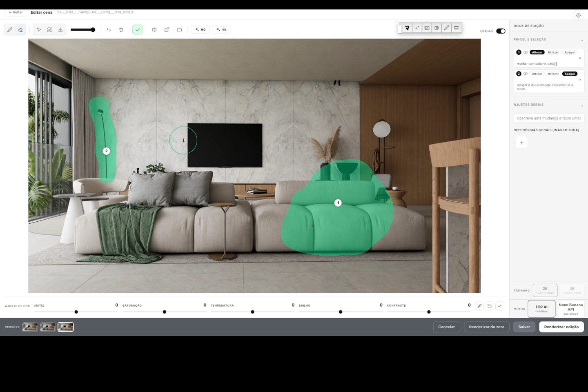Click the download icon in top toolbar
The image size is (588, 392).
pyautogui.click(x=60, y=30)
